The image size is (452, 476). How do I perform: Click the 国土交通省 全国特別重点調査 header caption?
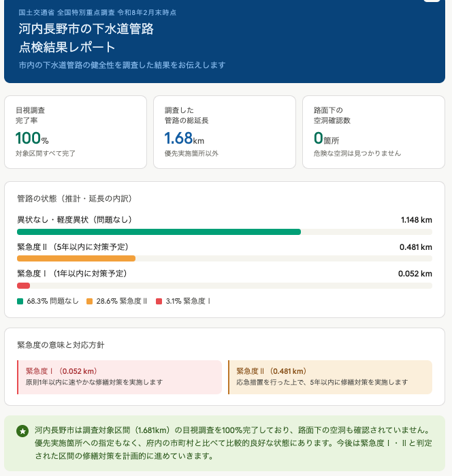tap(98, 12)
